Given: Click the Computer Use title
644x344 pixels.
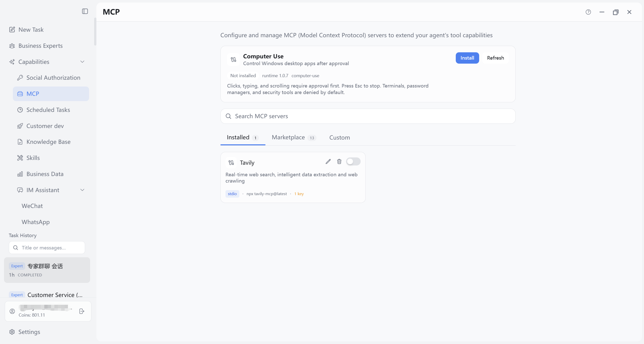Looking at the screenshot, I should pyautogui.click(x=263, y=56).
